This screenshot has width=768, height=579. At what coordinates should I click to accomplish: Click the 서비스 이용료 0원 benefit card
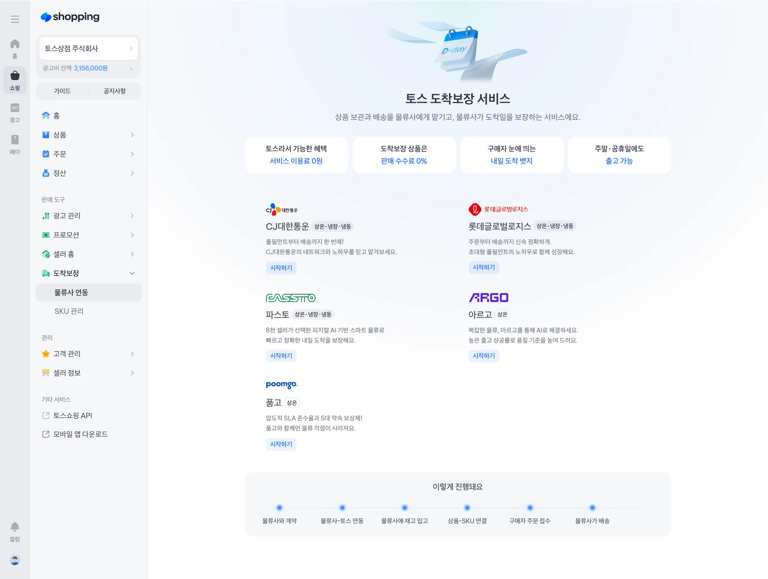(296, 155)
